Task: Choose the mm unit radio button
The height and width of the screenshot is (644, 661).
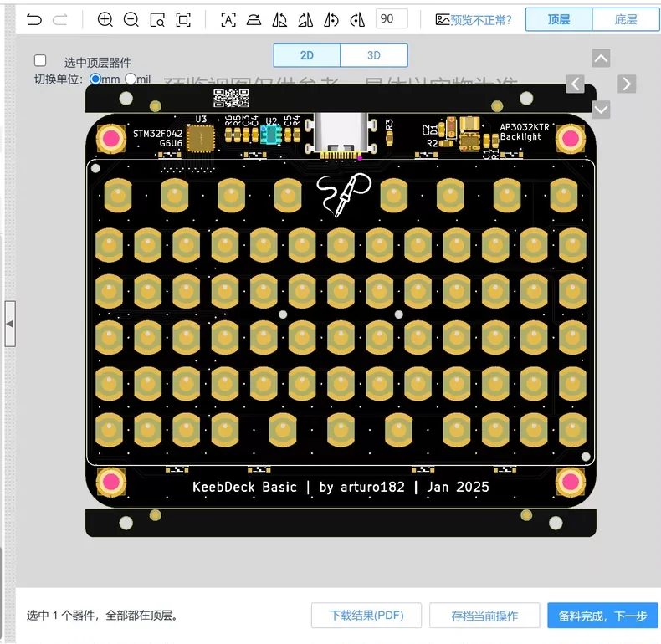Action: [95, 79]
